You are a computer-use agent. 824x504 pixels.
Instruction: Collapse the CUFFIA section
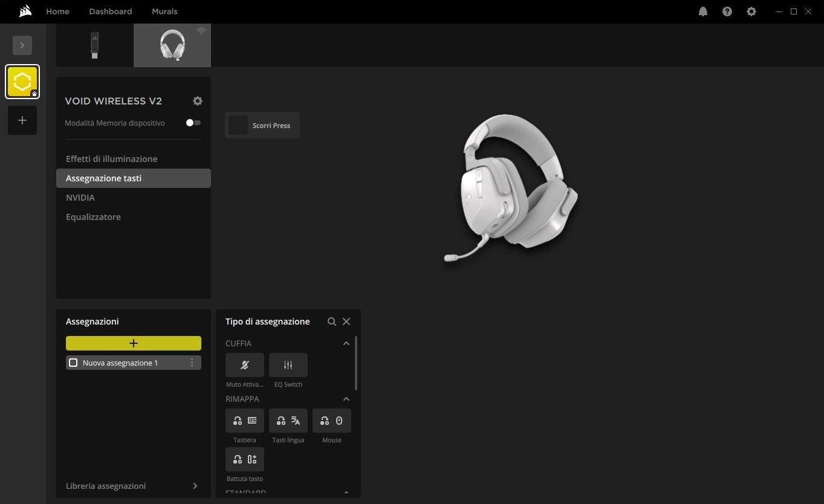(x=346, y=343)
